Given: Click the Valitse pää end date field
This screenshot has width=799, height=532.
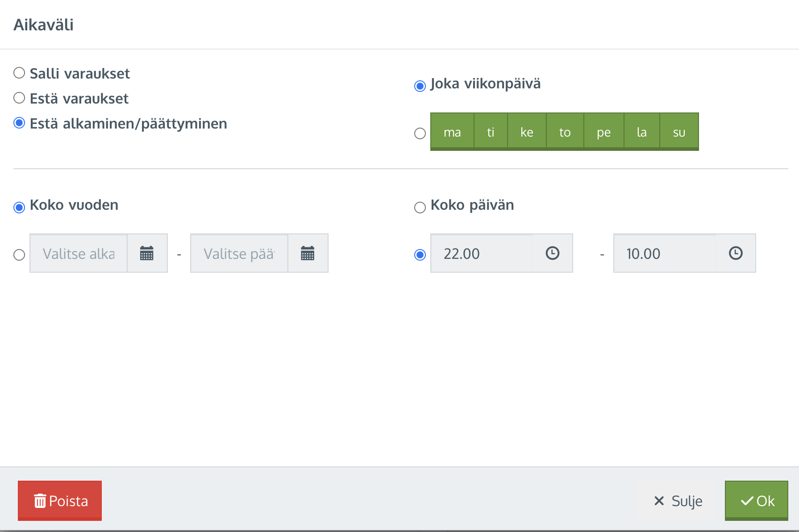Looking at the screenshot, I should coord(239,253).
